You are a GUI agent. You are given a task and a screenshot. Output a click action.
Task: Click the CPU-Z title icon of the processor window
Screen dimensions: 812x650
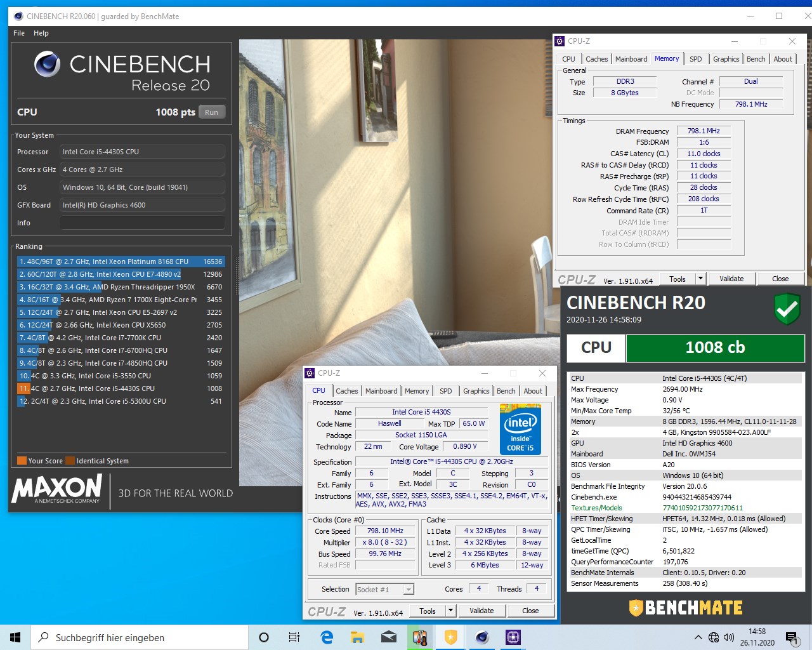pos(310,373)
